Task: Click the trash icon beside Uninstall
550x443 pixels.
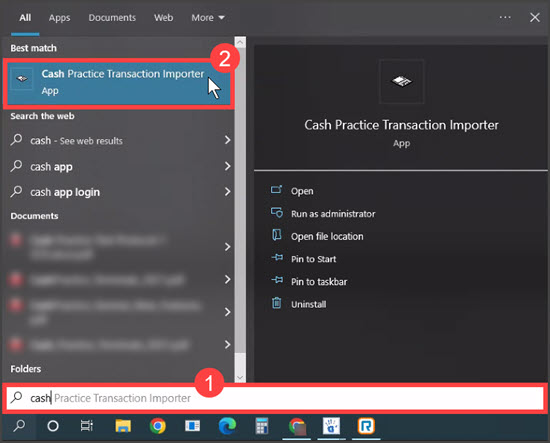Action: point(276,303)
